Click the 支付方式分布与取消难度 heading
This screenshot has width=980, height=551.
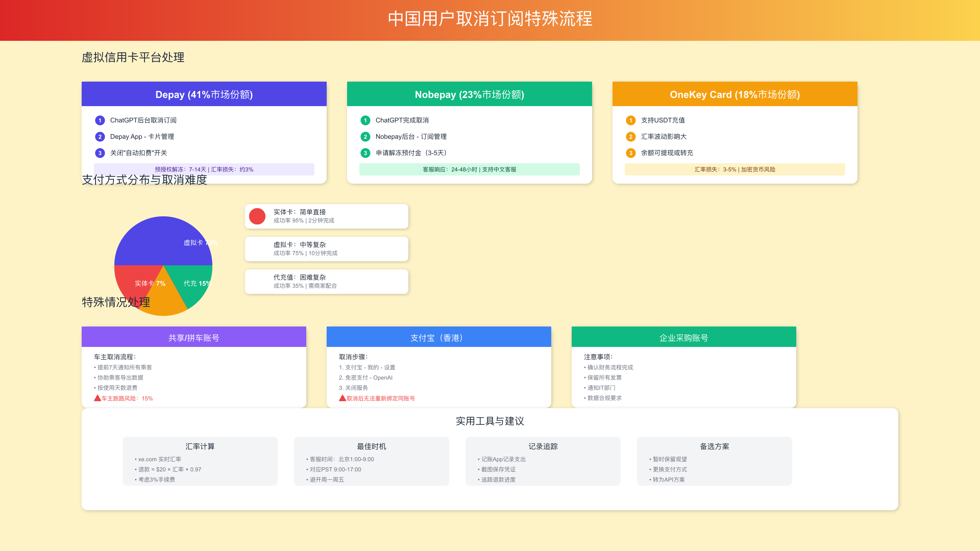[x=145, y=180]
